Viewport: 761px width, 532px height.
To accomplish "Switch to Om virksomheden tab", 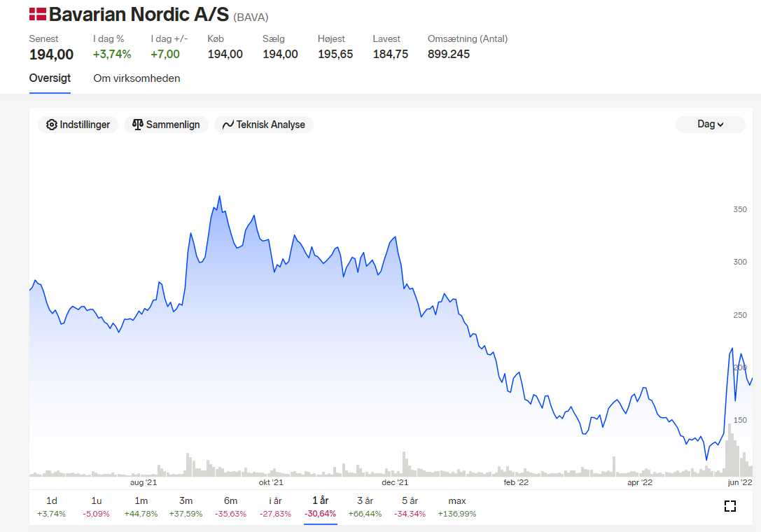I will [x=137, y=78].
